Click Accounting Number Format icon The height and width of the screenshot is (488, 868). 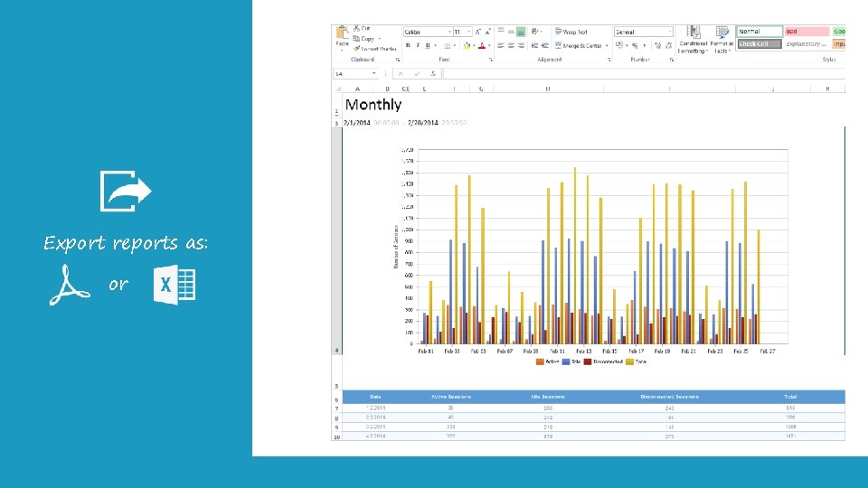(x=619, y=45)
